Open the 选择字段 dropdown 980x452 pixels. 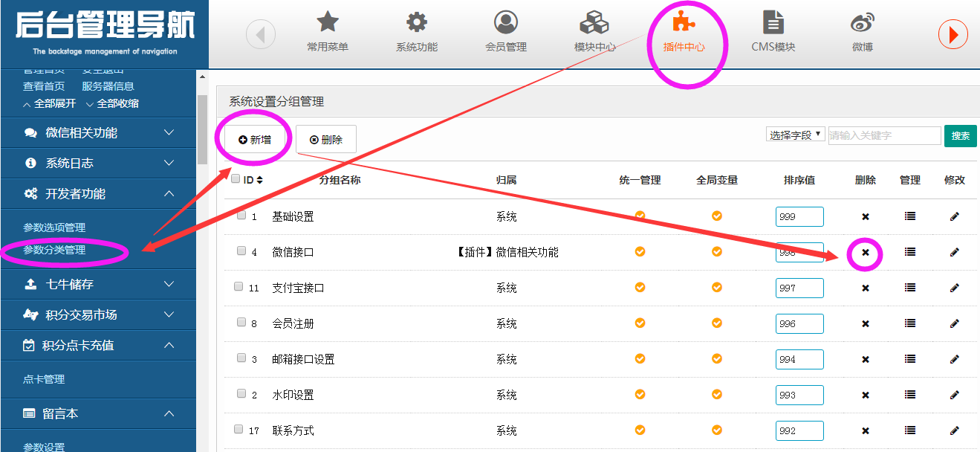click(x=796, y=135)
